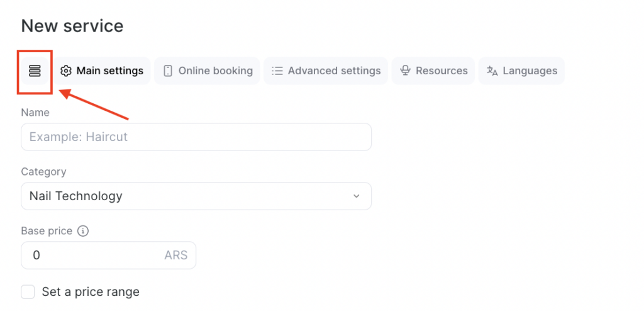Expand the Category chevron arrow
Screen dimensions: 644x311
[x=357, y=196]
